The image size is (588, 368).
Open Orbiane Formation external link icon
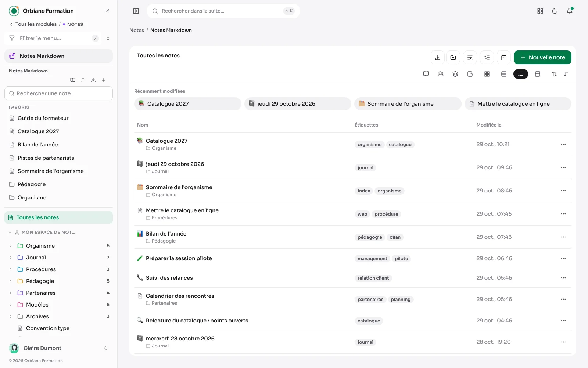107,11
